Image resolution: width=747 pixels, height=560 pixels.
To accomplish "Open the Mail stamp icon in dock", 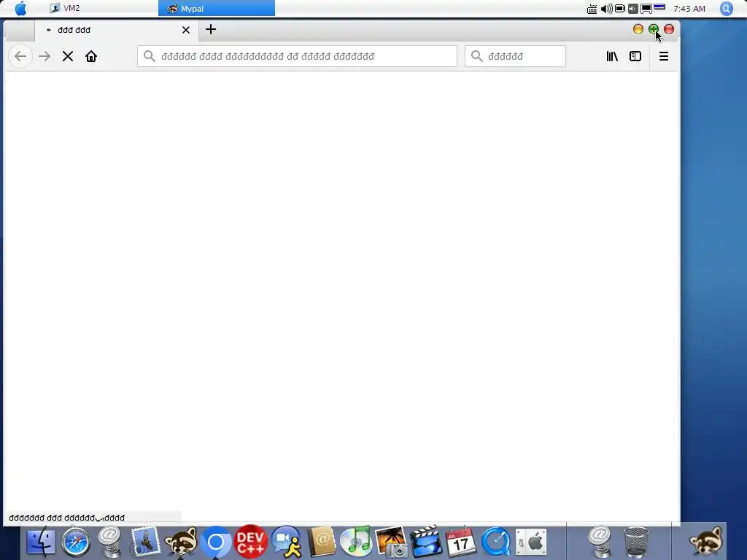I will (x=145, y=542).
